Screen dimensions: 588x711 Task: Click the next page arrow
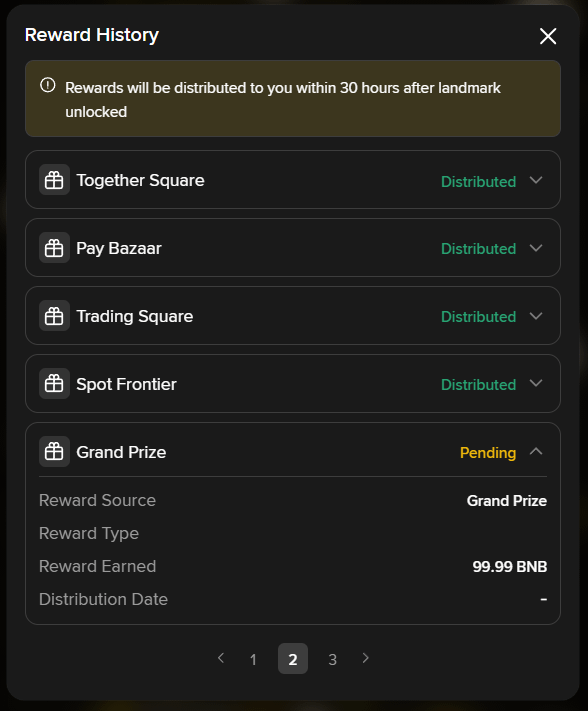(x=365, y=658)
